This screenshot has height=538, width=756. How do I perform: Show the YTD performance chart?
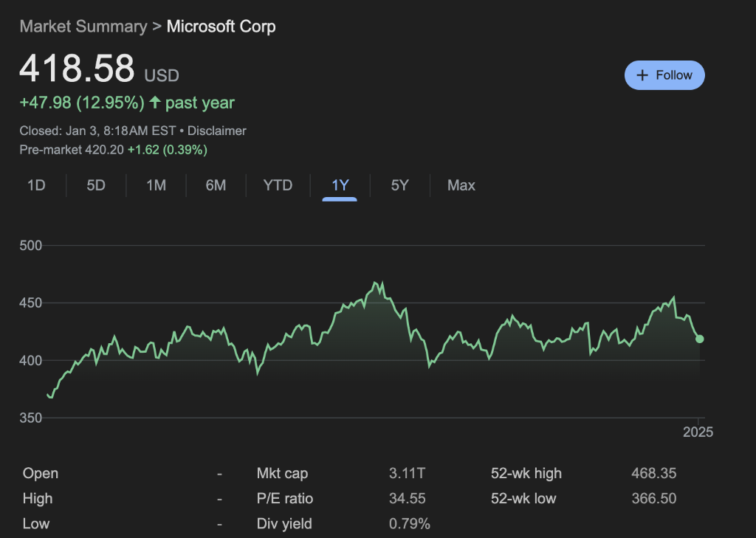tap(278, 185)
